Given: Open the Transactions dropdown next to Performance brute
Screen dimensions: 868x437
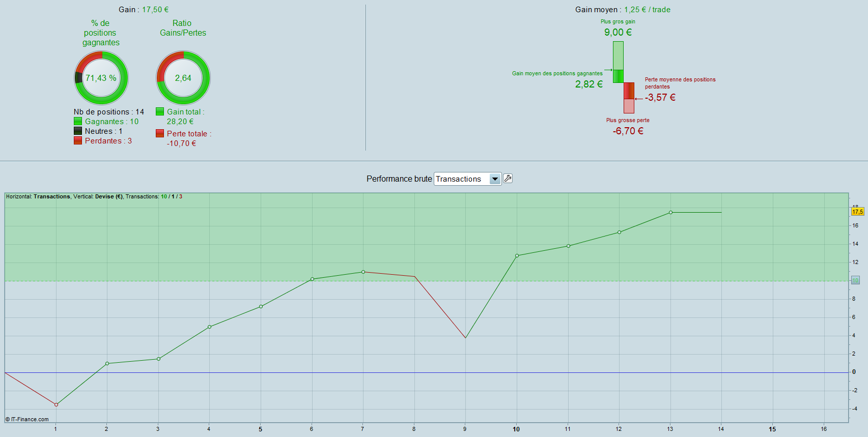Looking at the screenshot, I should click(x=467, y=179).
